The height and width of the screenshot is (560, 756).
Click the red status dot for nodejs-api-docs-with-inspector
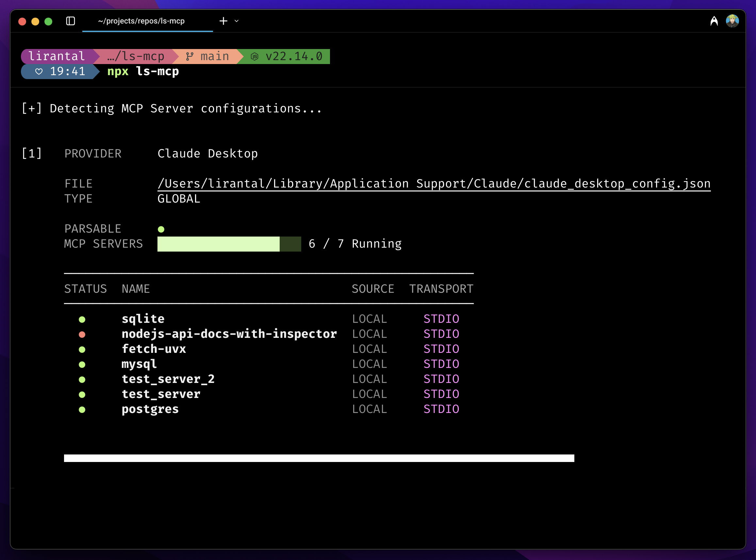tap(82, 335)
